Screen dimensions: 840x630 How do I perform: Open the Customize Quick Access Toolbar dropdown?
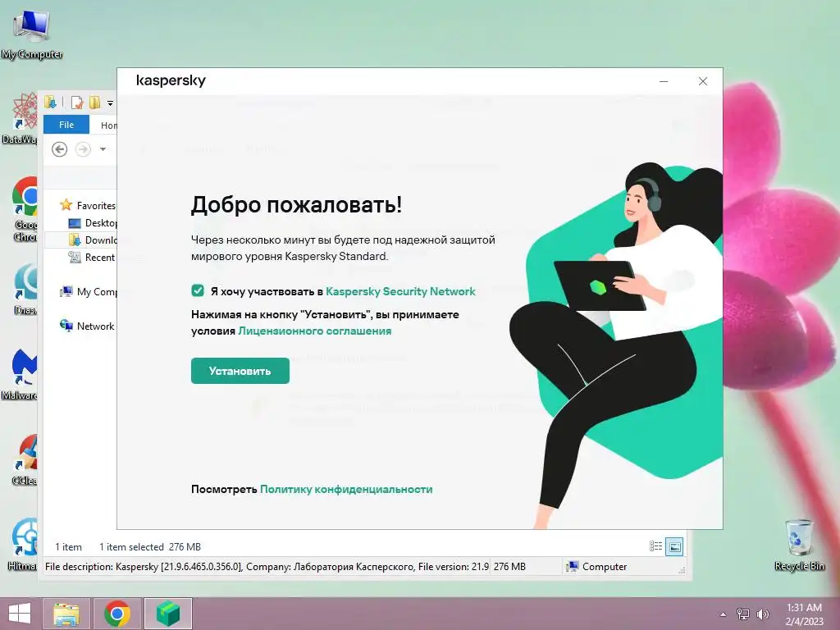110,103
